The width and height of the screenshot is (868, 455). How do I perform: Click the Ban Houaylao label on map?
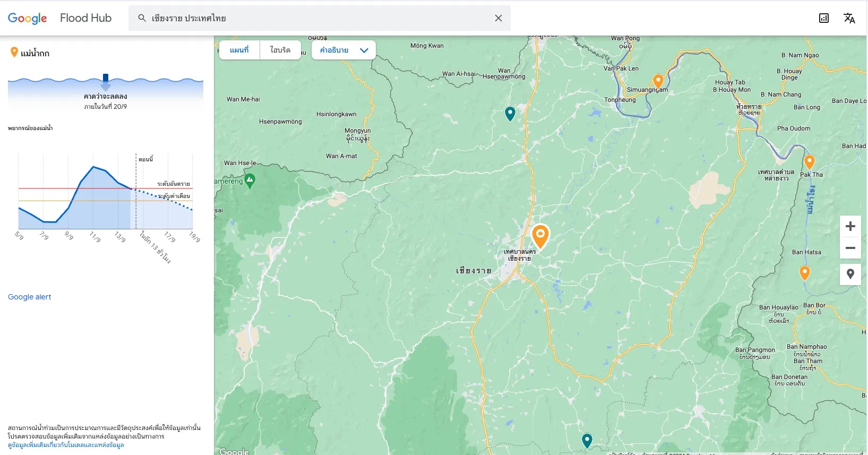779,307
